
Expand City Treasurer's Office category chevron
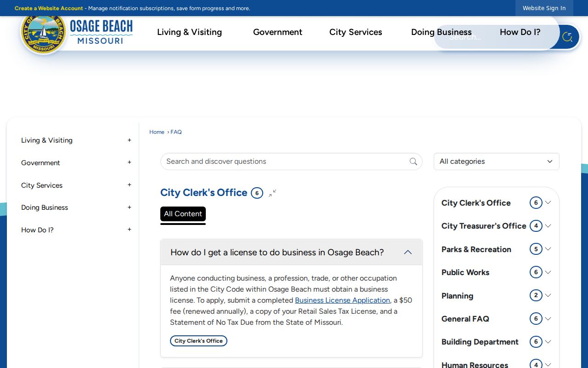coord(548,226)
